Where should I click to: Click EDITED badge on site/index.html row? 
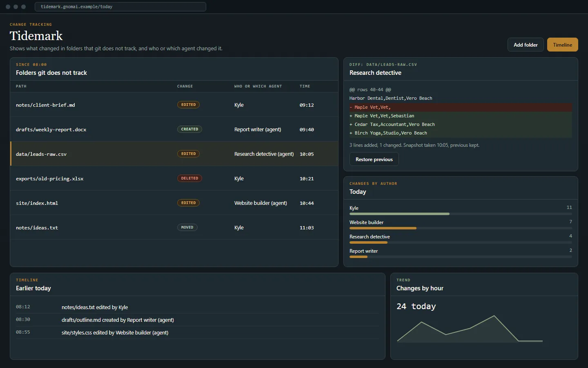tap(188, 203)
